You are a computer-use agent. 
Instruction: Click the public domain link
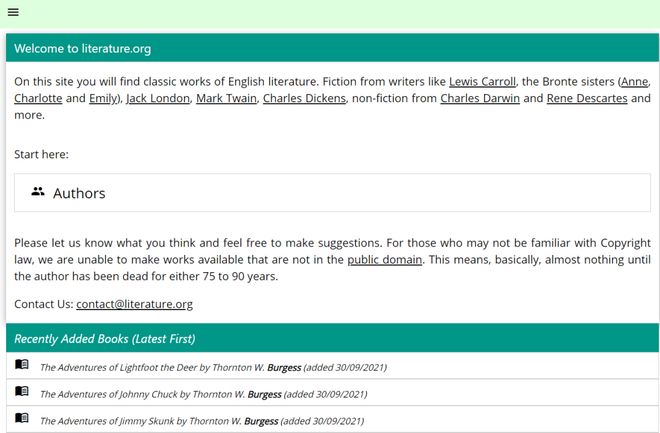385,260
